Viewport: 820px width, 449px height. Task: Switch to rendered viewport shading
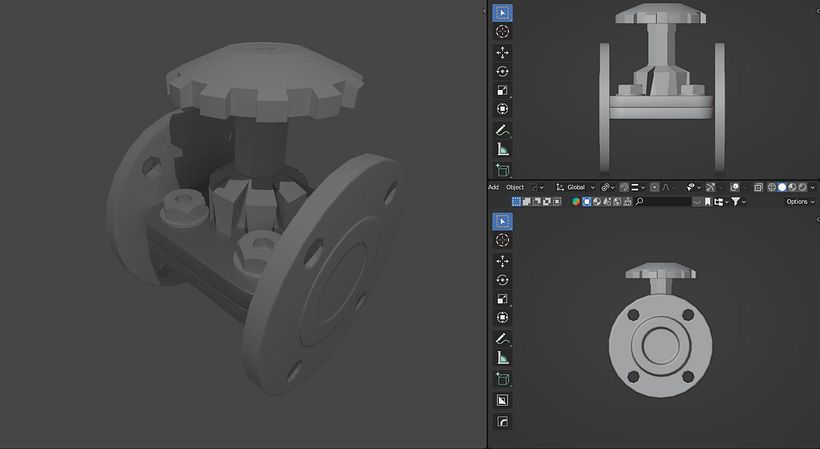click(803, 187)
